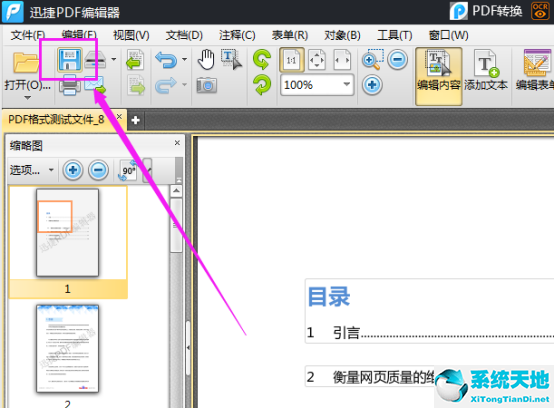Click the 目录 heading text
Screen dimensions: 554x408
tap(329, 296)
